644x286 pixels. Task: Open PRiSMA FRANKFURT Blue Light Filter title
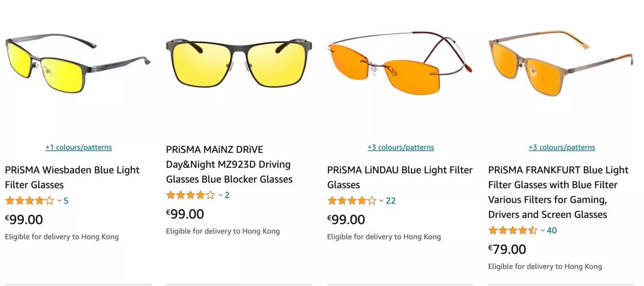coord(558,192)
